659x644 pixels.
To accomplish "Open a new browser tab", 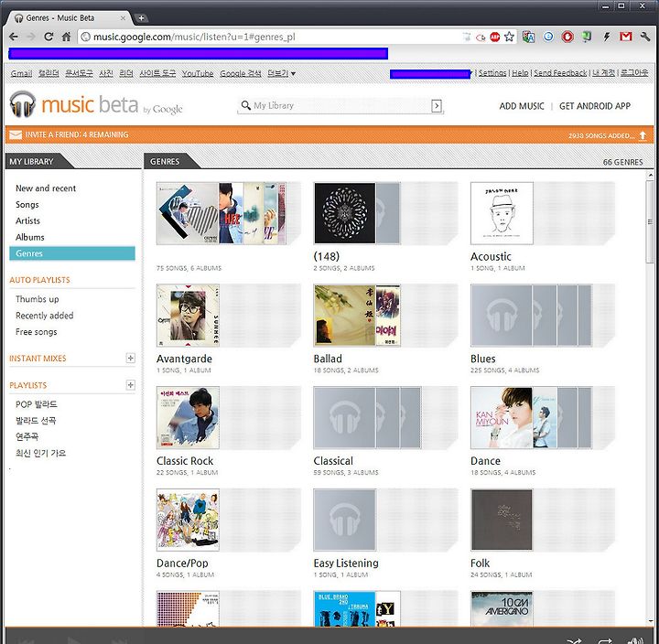I will tap(141, 18).
